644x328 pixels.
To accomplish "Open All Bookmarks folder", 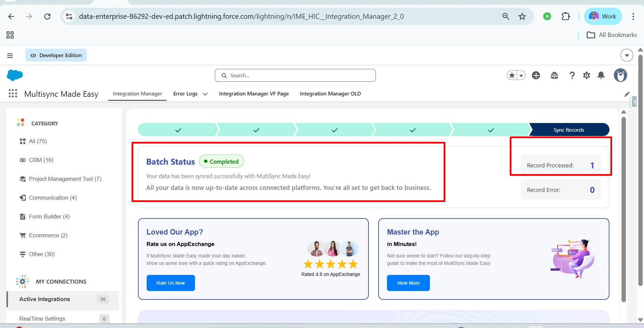I will [x=611, y=35].
